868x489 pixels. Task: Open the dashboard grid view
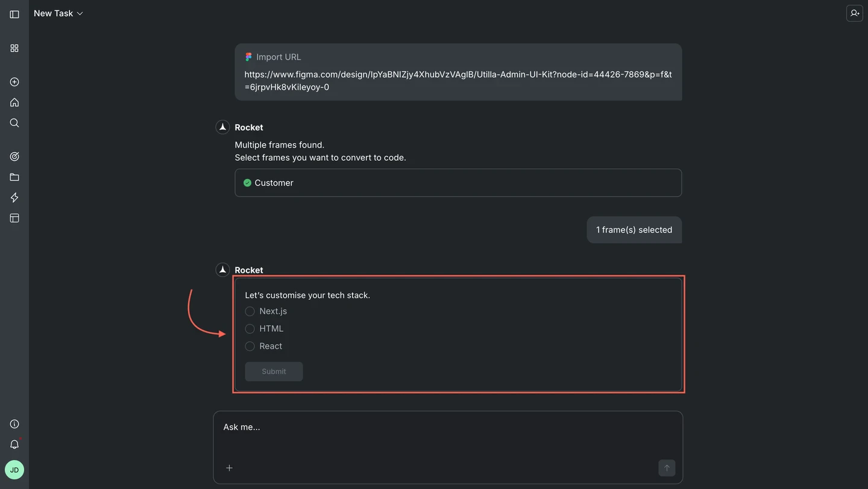click(x=14, y=48)
